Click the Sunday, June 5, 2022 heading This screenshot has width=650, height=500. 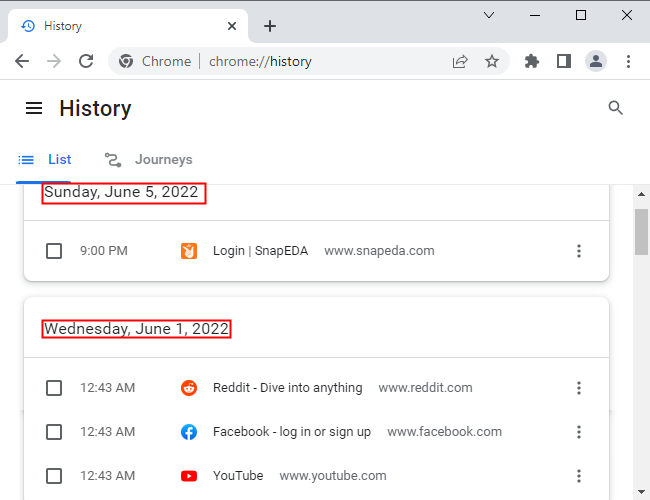[121, 192]
